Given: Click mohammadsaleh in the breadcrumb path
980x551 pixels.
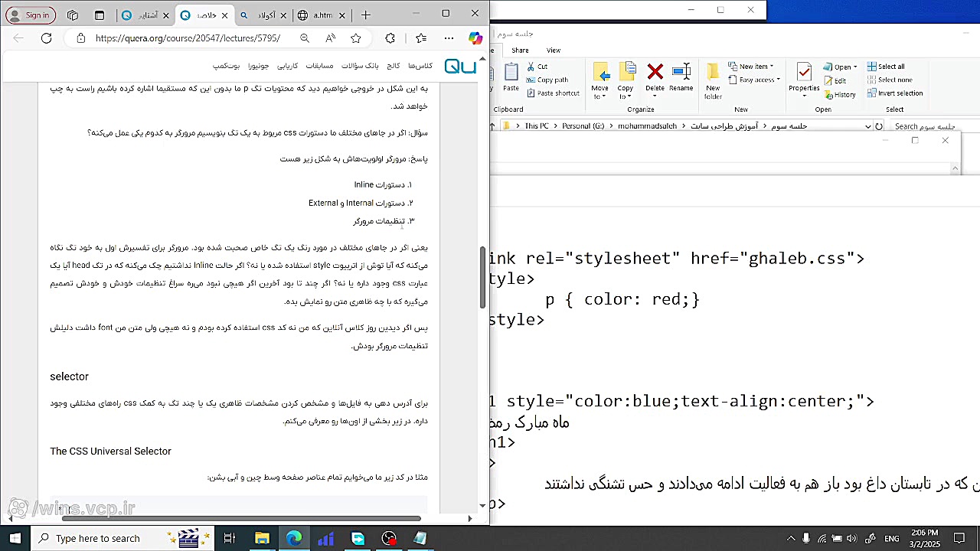Looking at the screenshot, I should click(x=648, y=126).
